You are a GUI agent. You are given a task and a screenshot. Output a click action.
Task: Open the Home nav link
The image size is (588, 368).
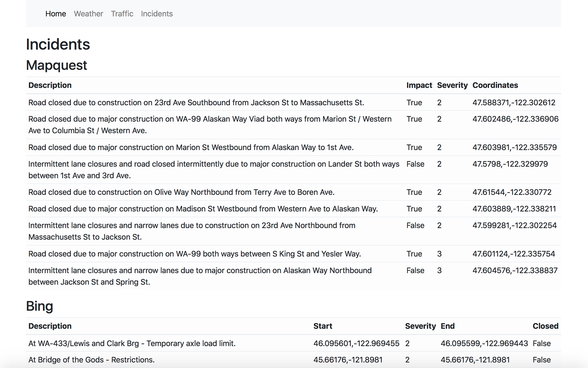pyautogui.click(x=55, y=14)
